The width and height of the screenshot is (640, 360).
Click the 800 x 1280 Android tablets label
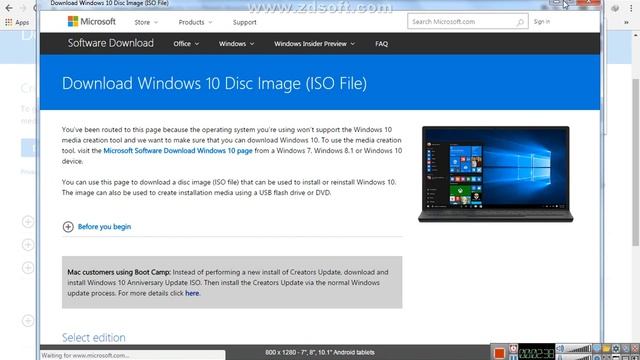[x=320, y=352]
